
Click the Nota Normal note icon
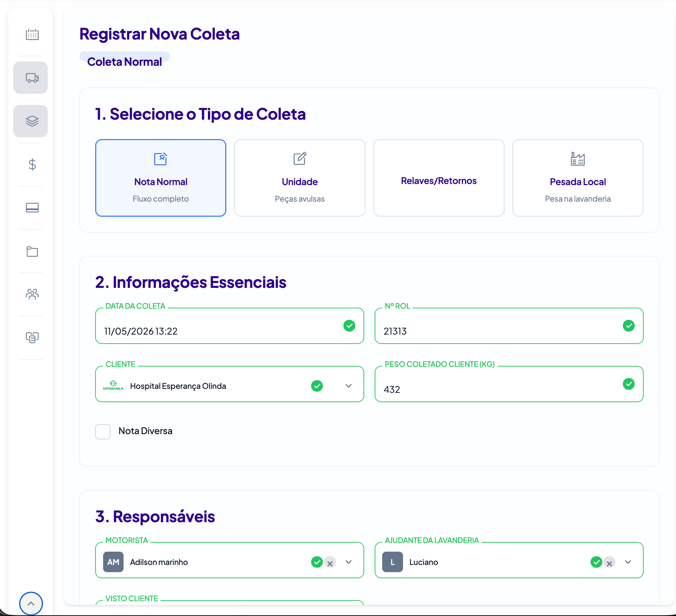click(x=161, y=158)
